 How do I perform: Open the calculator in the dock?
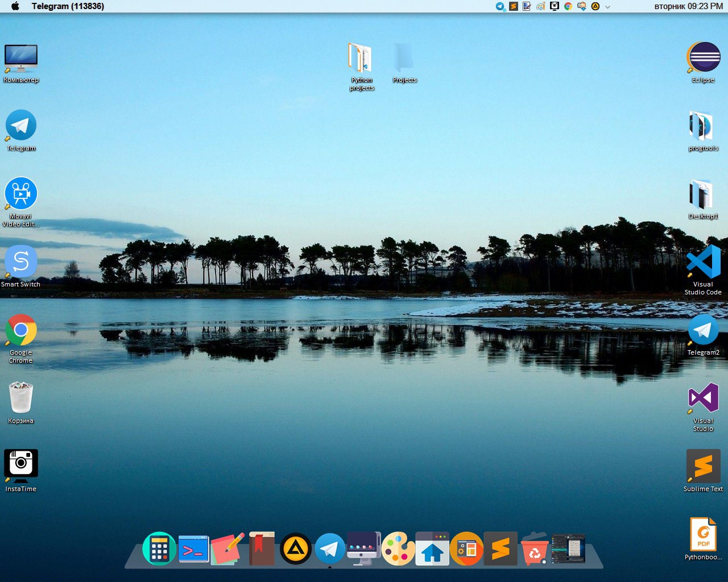(159, 549)
